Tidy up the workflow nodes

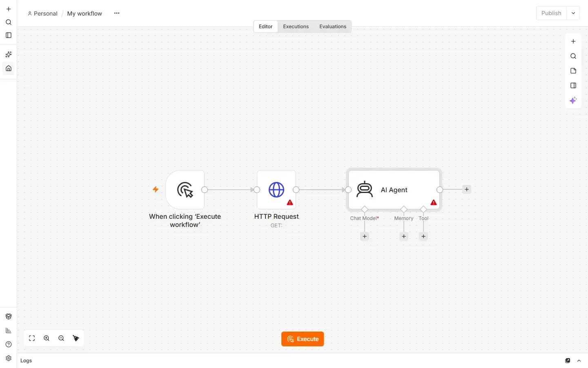click(76, 338)
